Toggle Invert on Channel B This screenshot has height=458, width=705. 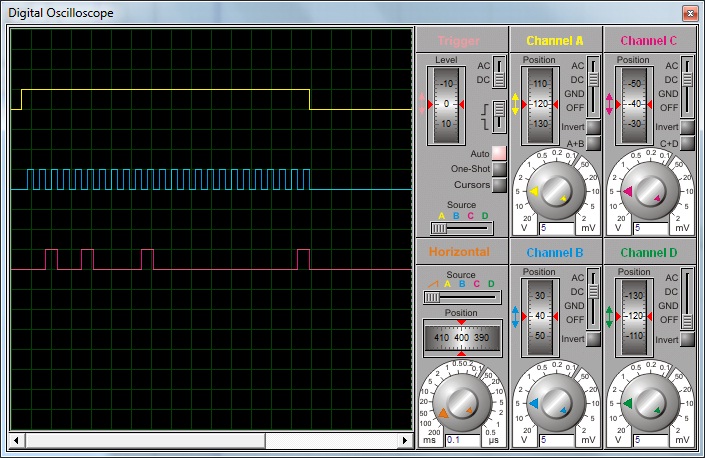593,339
